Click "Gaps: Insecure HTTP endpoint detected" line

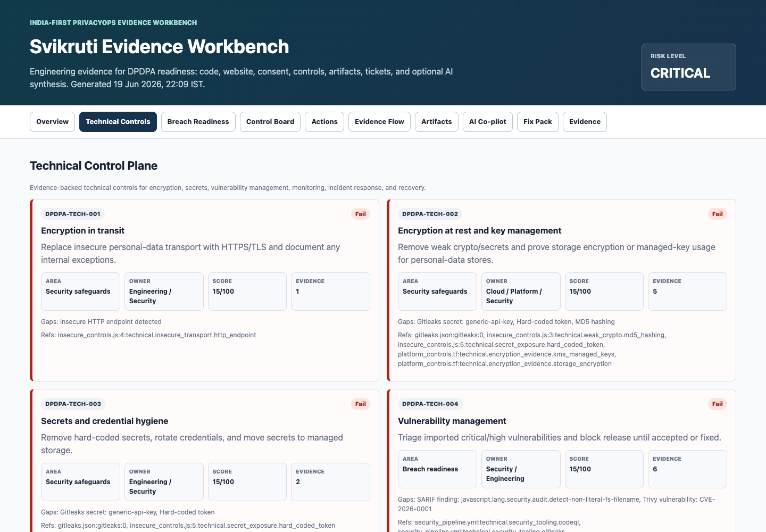[x=101, y=322]
